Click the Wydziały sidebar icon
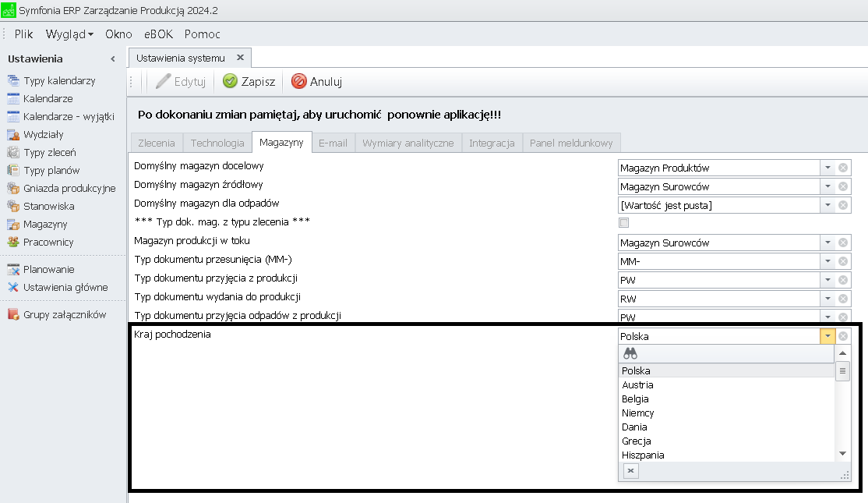Viewport: 868px width, 503px height. coord(13,135)
